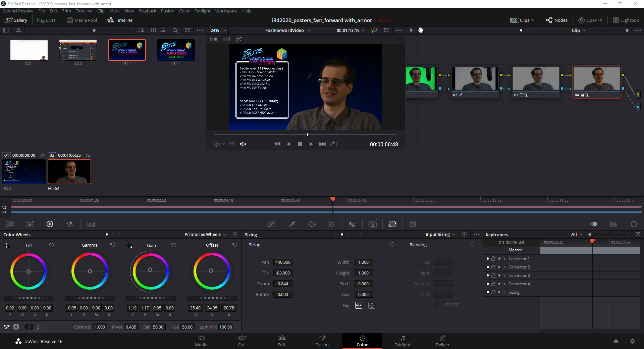This screenshot has height=349, width=644.
Task: Open the Power Window palette
Action: point(312,224)
